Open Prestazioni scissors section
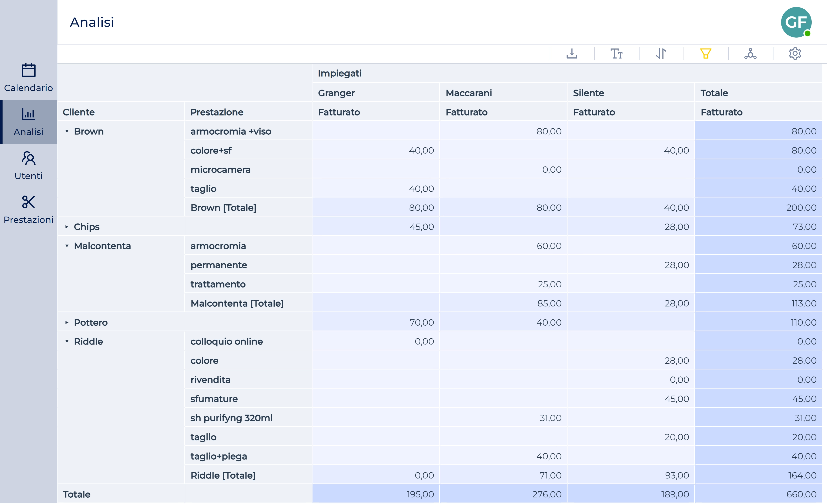This screenshot has width=827, height=504. pos(29,210)
